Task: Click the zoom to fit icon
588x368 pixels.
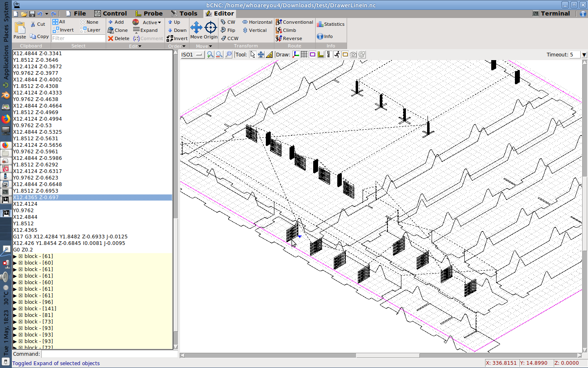Action: [228, 54]
